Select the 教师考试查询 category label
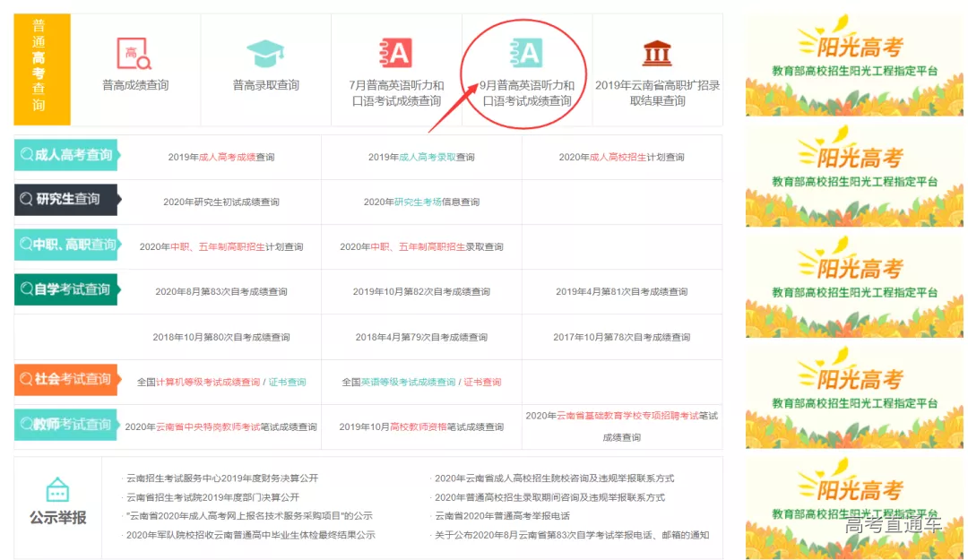The image size is (968, 560). click(x=65, y=424)
